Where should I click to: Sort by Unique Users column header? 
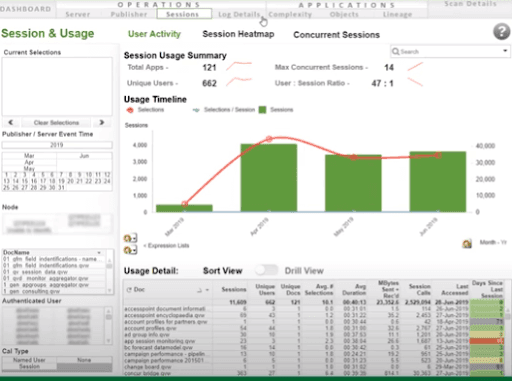click(x=265, y=290)
